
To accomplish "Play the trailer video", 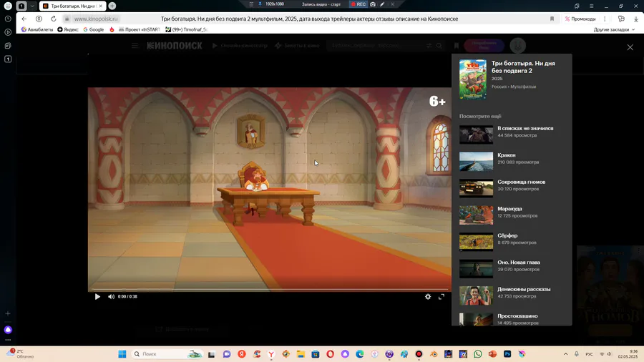I will point(97,296).
